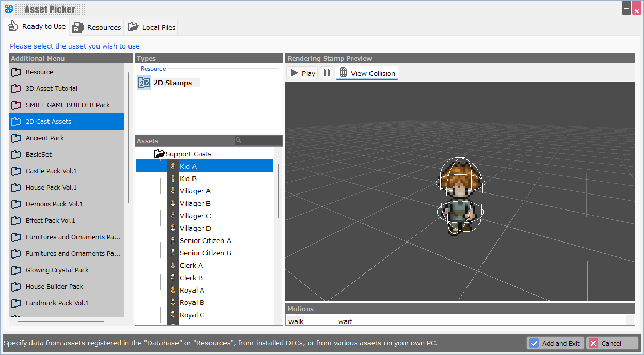Pause the stamp preview animation
644x355 pixels.
click(x=326, y=73)
